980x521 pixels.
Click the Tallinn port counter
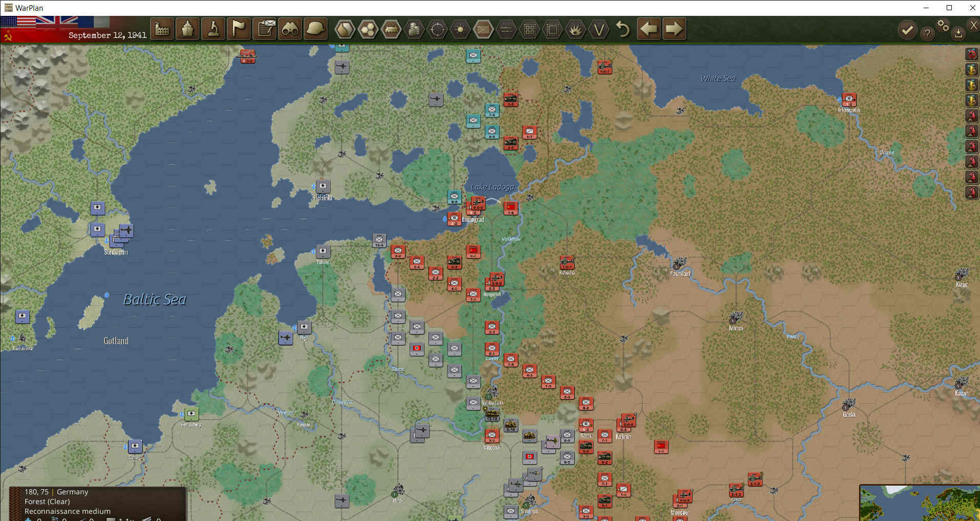[x=323, y=251]
